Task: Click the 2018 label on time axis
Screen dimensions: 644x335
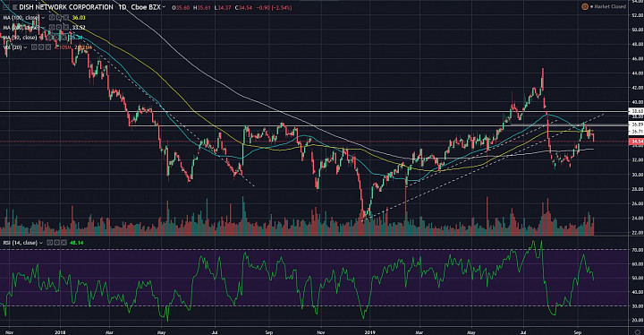Action: 60,332
